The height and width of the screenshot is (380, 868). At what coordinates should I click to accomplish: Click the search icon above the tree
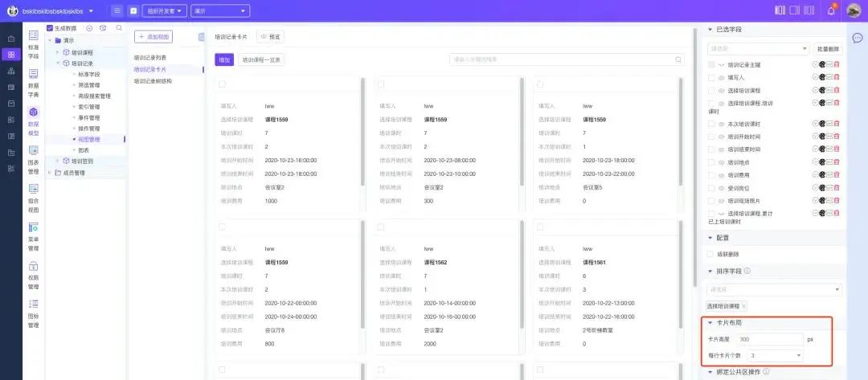point(119,27)
